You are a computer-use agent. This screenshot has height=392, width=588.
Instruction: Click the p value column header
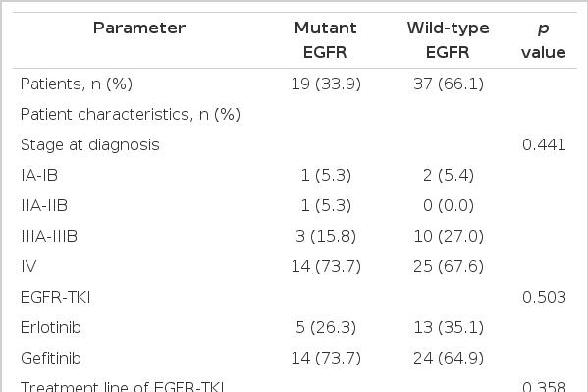click(x=544, y=40)
